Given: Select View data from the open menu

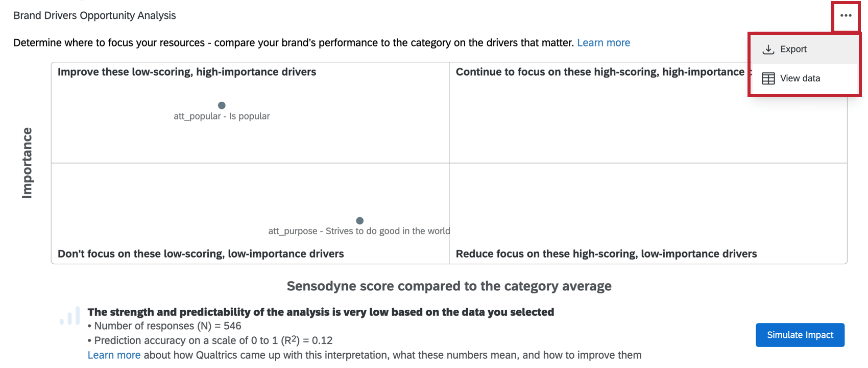Looking at the screenshot, I should 800,78.
